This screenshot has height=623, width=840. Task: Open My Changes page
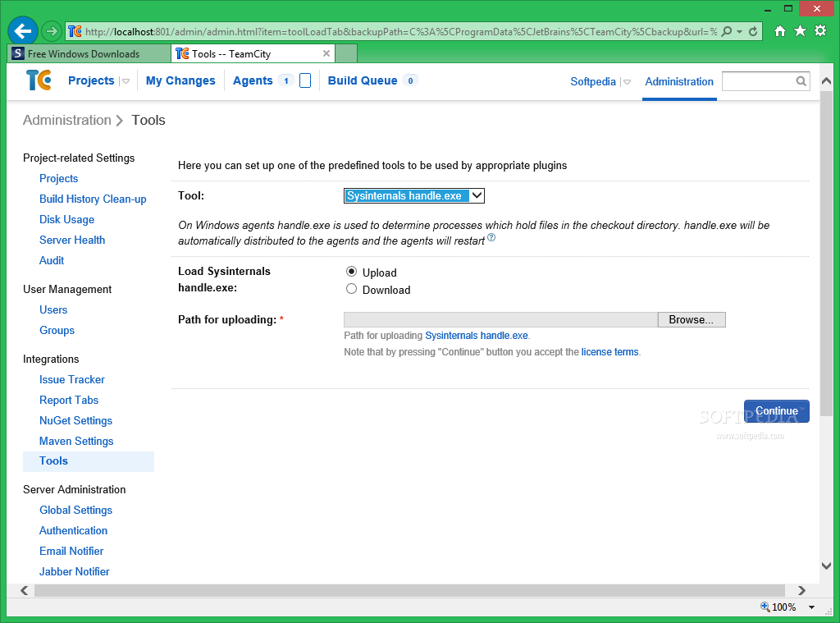(180, 80)
